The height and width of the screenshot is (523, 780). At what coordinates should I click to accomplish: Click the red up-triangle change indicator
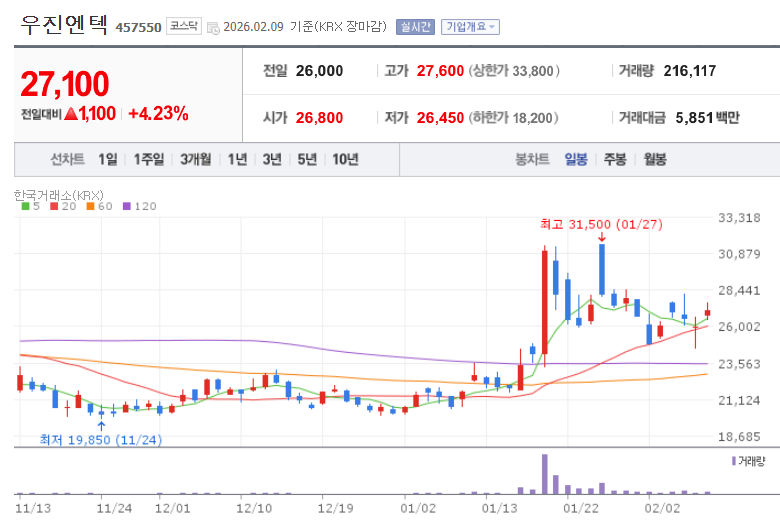(71, 114)
